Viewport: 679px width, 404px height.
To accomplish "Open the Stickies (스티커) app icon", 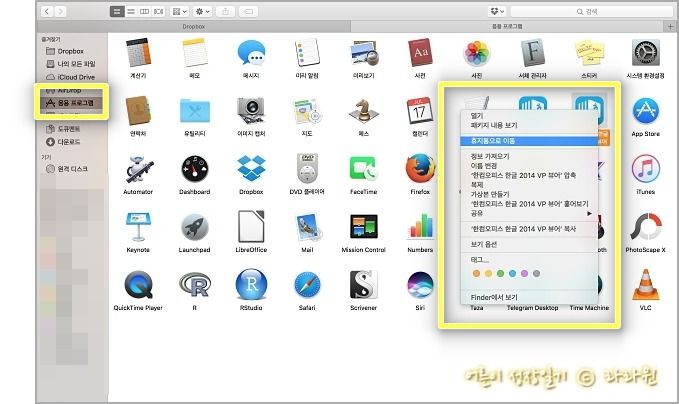I will pyautogui.click(x=589, y=52).
